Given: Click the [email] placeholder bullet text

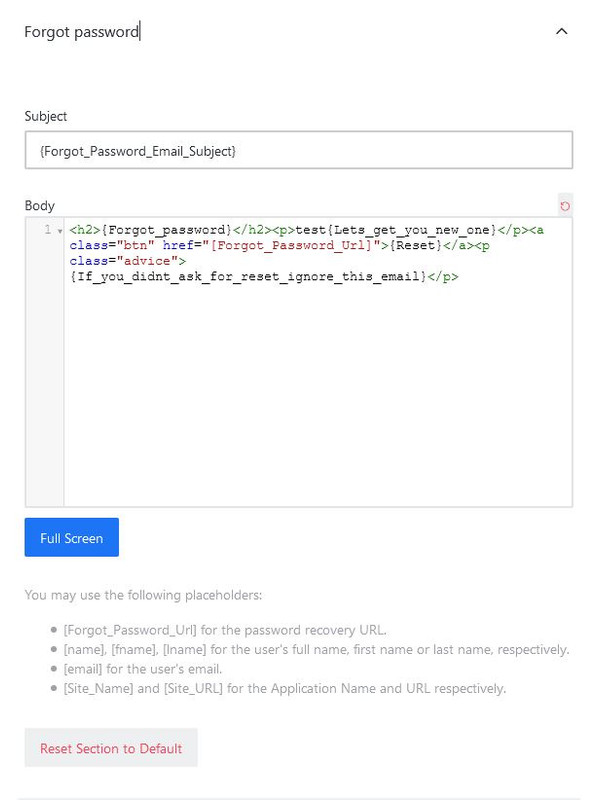Looking at the screenshot, I should click(x=142, y=669).
